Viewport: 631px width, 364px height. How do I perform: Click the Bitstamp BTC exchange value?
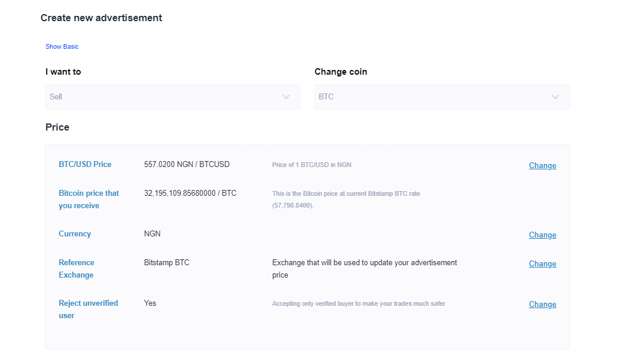[x=166, y=262]
